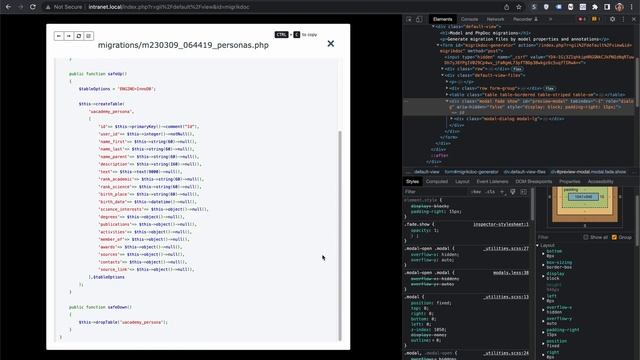This screenshot has height=360, width=640.
Task: Click the fourth modal toolbar button beside refresh
Action: [x=89, y=36]
